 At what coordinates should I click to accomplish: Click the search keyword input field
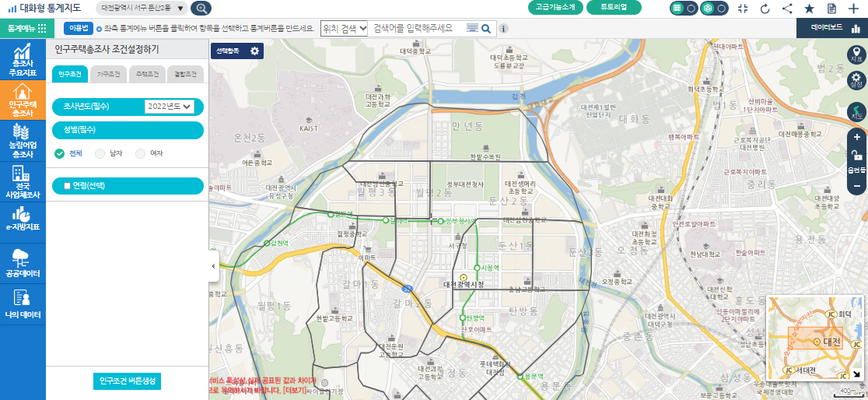[418, 28]
